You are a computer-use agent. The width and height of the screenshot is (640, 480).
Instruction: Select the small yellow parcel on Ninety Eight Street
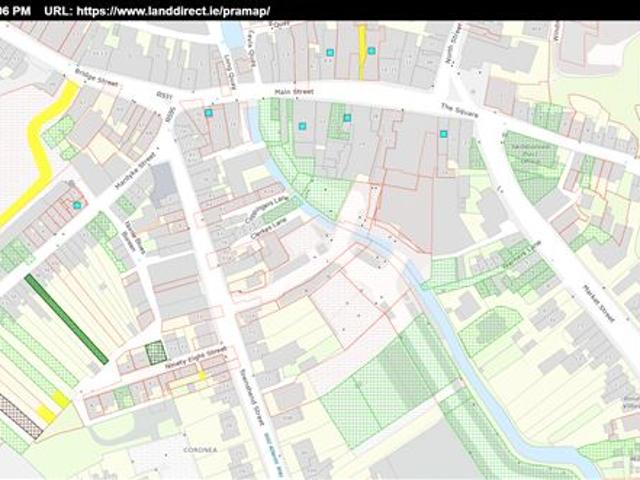201,375
